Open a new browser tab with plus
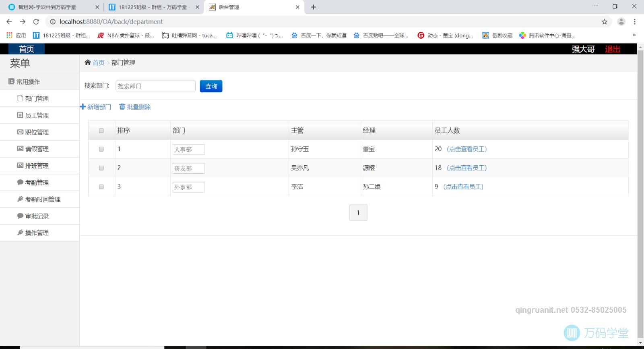644x349 pixels. click(314, 7)
